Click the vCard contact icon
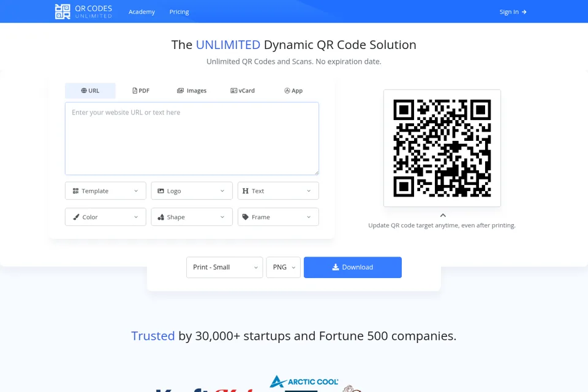This screenshot has width=588, height=392. 233,91
